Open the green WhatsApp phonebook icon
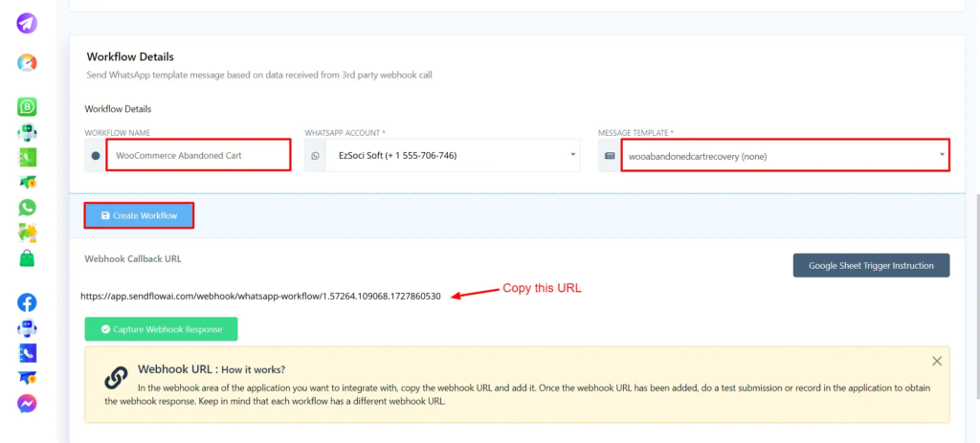The image size is (980, 443). [x=27, y=158]
